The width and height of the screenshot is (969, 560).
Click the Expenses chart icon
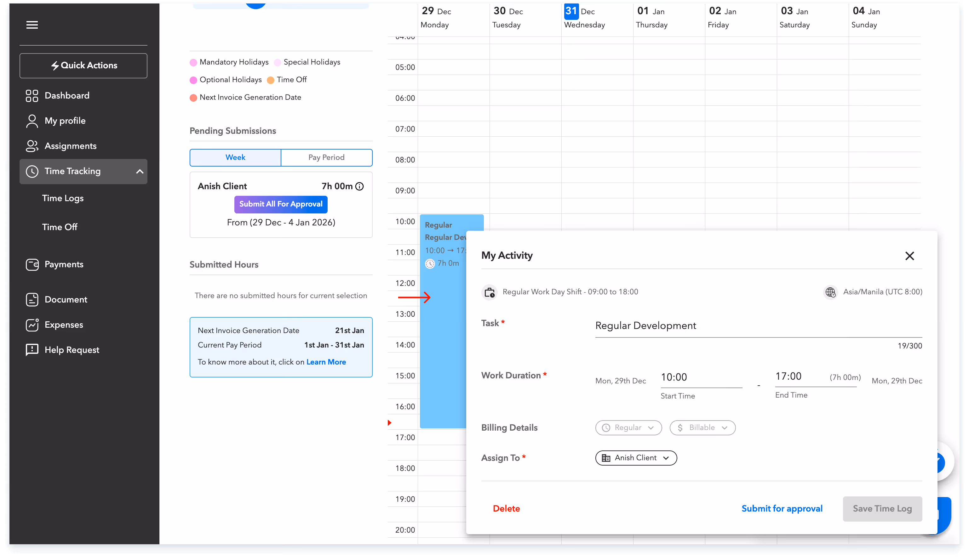(x=32, y=325)
